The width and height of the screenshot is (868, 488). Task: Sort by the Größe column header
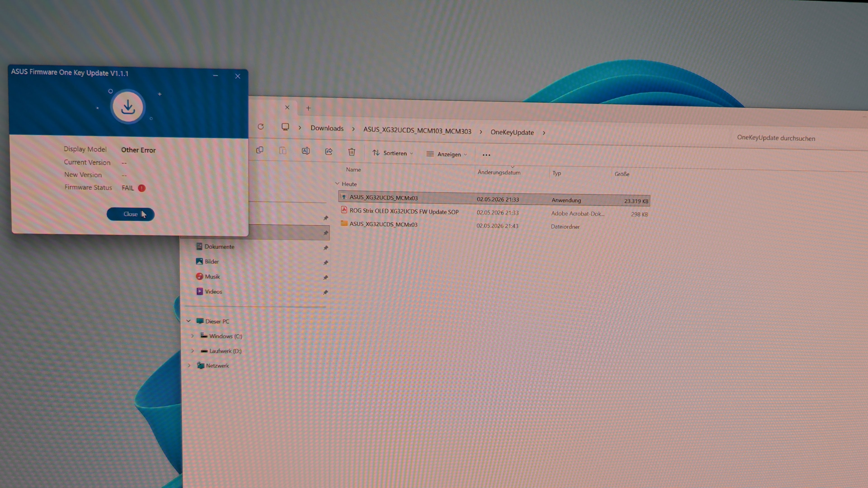point(622,174)
